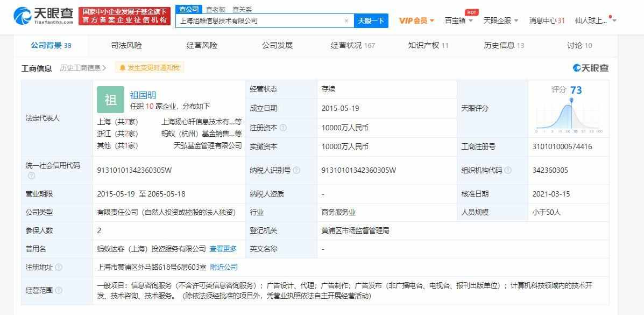Open 天弘基金管理有限公司 link
The height and width of the screenshot is (315, 644).
[x=208, y=145]
